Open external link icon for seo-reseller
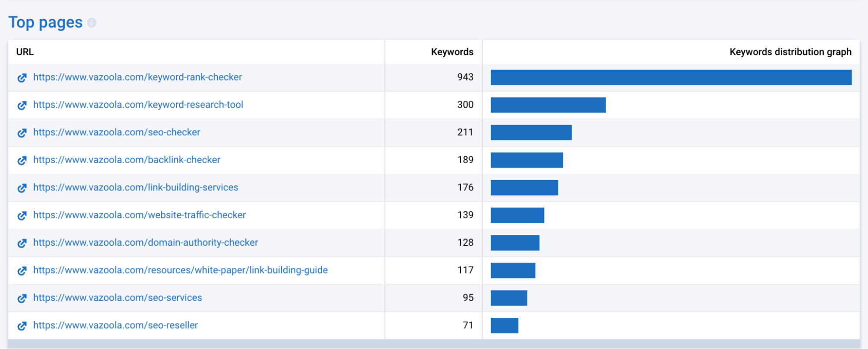Screen dimensions: 868x349 point(22,326)
